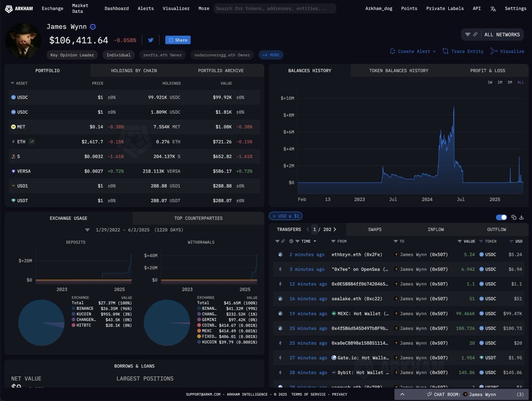
Task: Go to next transfers page arrow
Action: (335, 229)
